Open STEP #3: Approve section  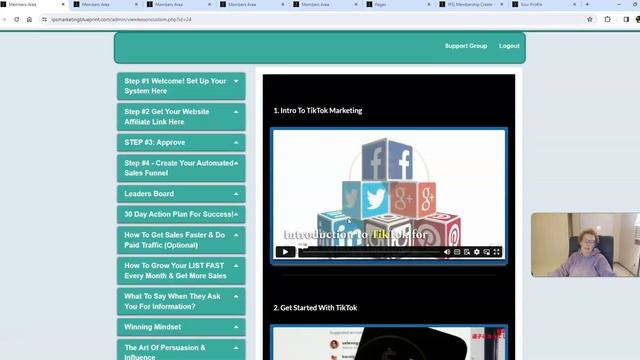coord(181,142)
